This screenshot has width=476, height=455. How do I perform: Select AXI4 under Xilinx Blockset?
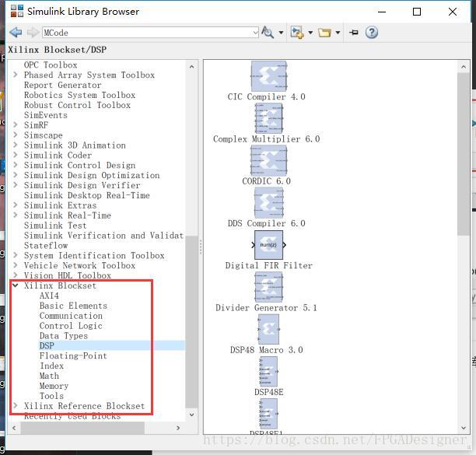pos(49,296)
